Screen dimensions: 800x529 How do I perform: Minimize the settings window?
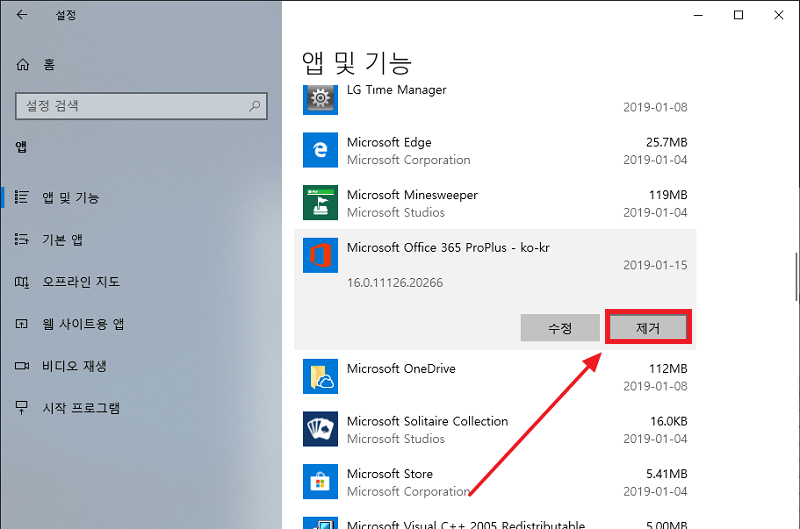(698, 15)
